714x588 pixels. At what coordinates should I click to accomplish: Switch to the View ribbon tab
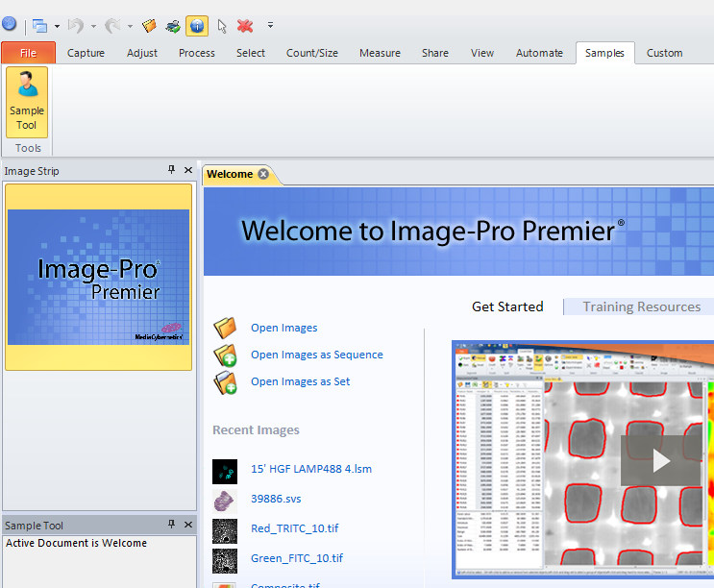coord(482,53)
